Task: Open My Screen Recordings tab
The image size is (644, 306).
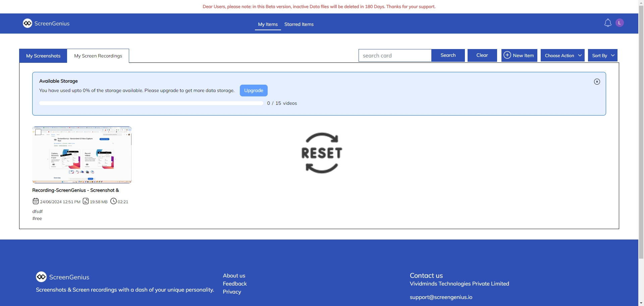Action: tap(98, 56)
